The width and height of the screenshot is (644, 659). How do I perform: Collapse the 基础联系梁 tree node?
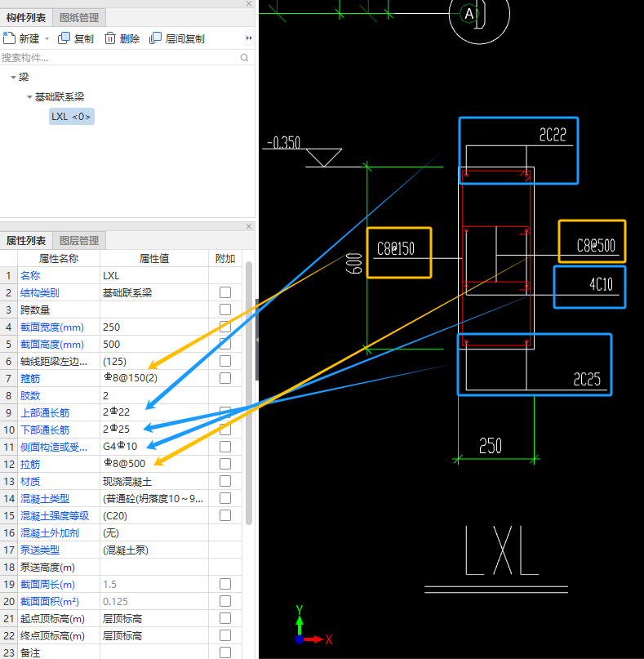[x=29, y=97]
